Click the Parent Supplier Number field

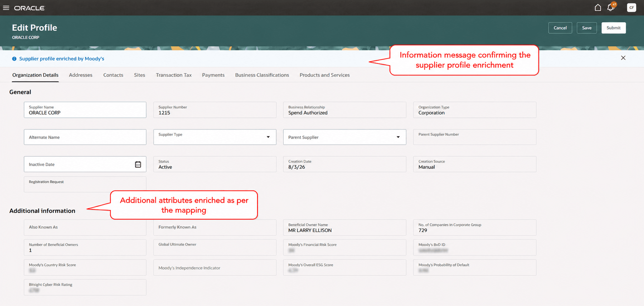pos(475,137)
